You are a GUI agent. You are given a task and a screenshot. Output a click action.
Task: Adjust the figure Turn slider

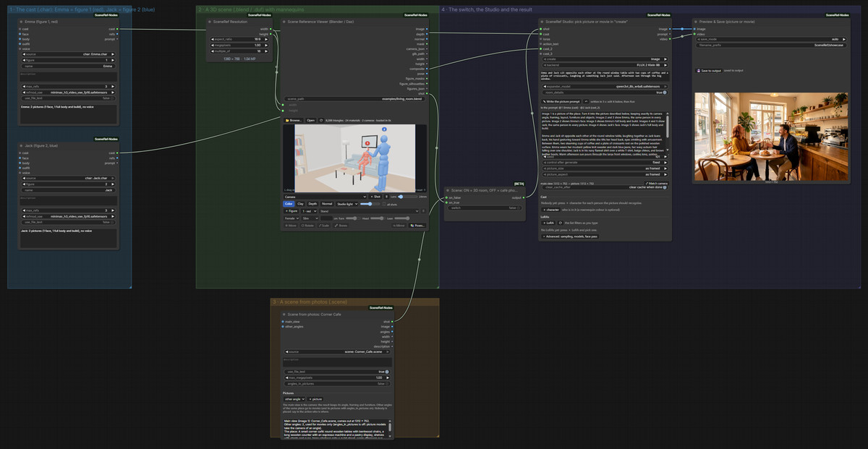tap(353, 218)
